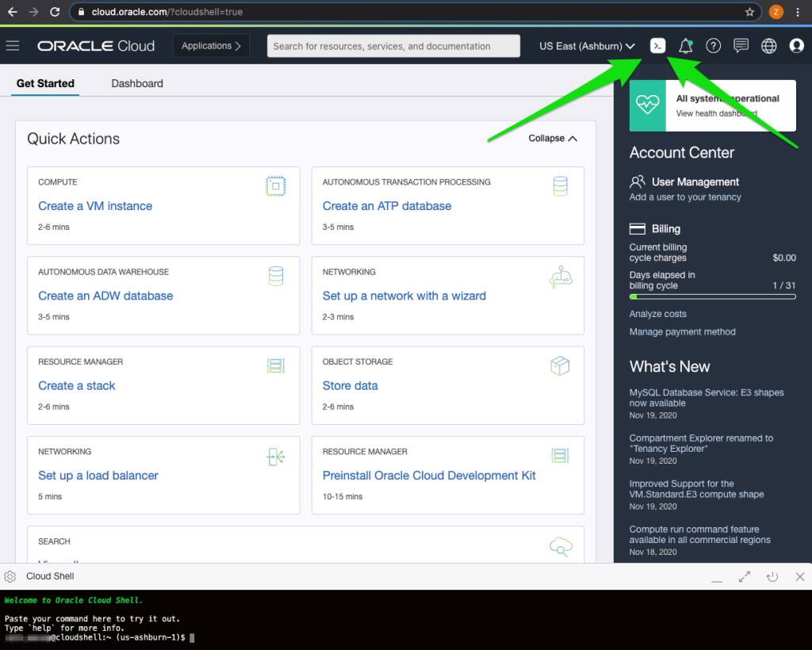Open the Help question mark icon
The width and height of the screenshot is (812, 650).
pos(713,45)
